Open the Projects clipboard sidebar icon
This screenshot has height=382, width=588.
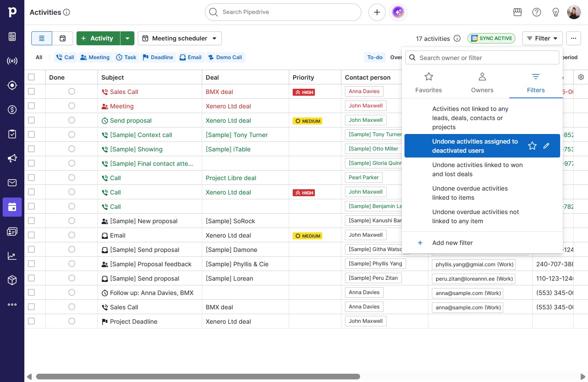point(12,134)
